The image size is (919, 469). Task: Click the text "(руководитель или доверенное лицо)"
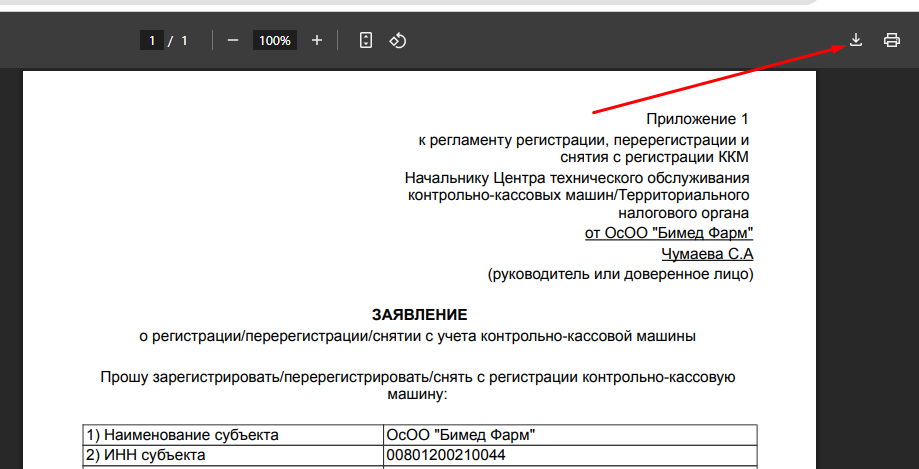click(x=621, y=274)
